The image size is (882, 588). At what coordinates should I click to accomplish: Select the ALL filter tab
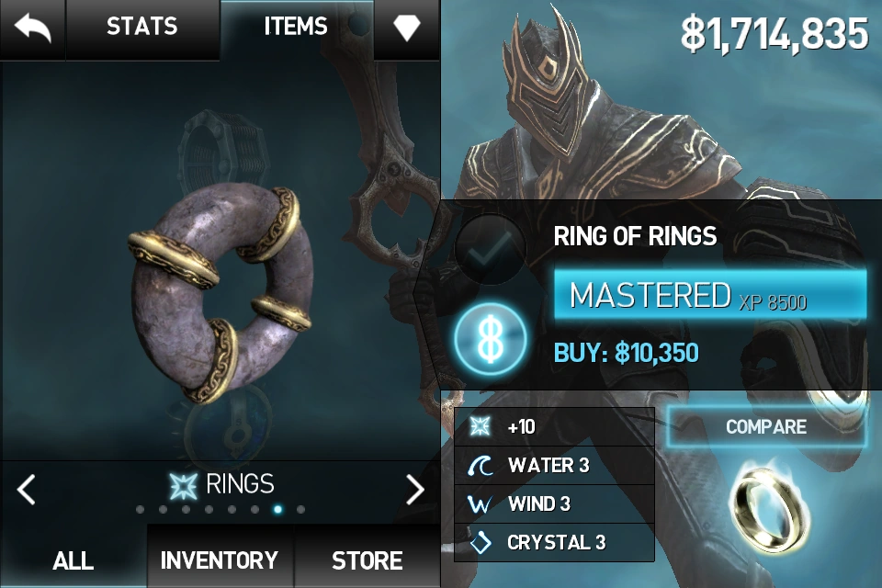73,560
